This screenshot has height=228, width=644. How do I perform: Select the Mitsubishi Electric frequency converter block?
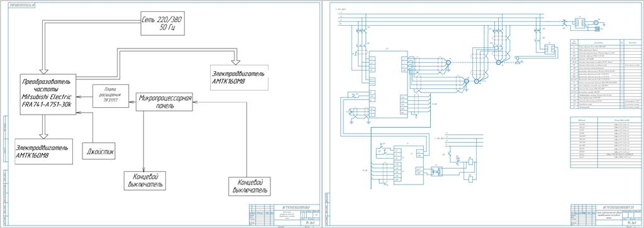click(x=47, y=94)
